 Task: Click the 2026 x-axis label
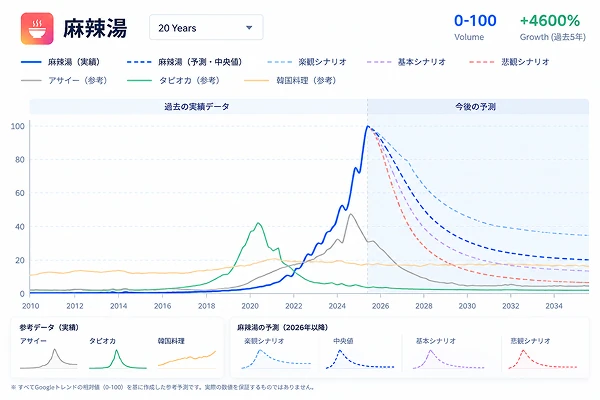pyautogui.click(x=380, y=306)
